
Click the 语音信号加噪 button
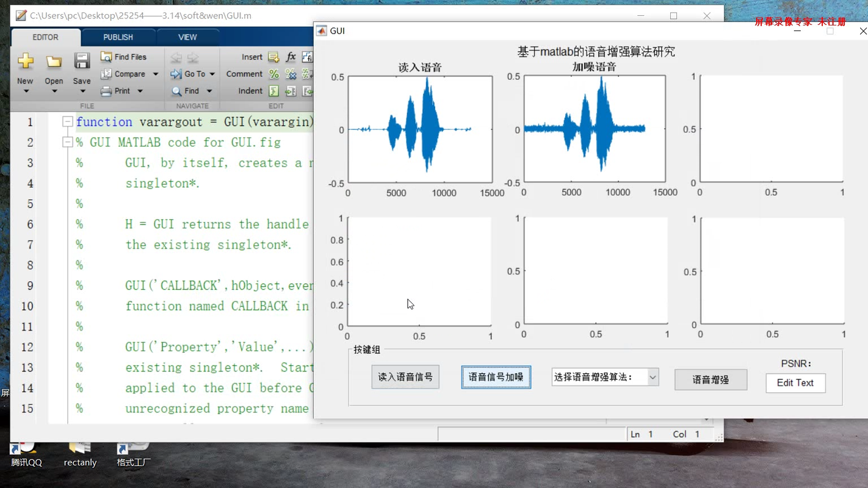point(496,377)
